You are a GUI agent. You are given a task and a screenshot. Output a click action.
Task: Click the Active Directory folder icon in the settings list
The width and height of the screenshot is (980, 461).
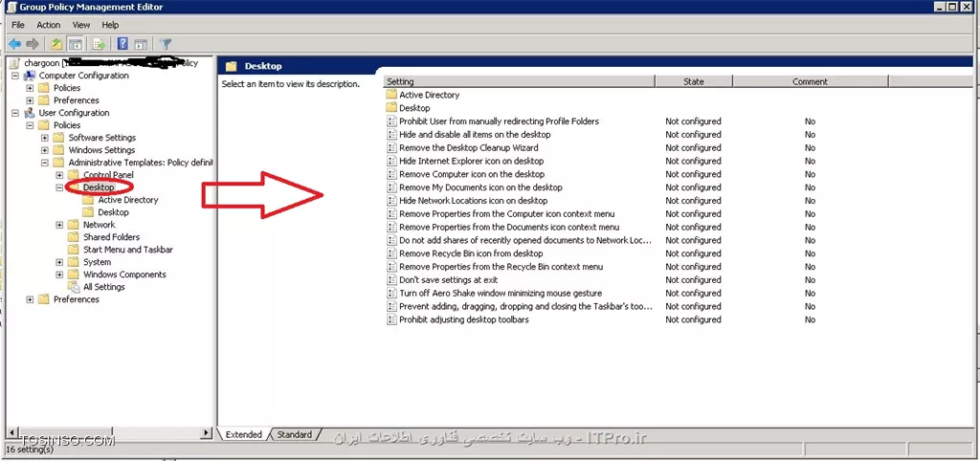[x=391, y=95]
